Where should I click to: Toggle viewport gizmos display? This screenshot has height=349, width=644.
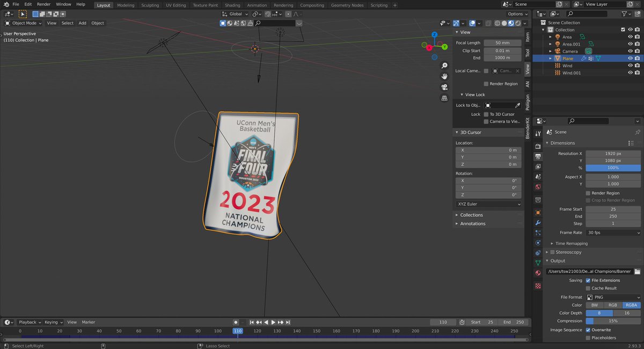pyautogui.click(x=456, y=23)
